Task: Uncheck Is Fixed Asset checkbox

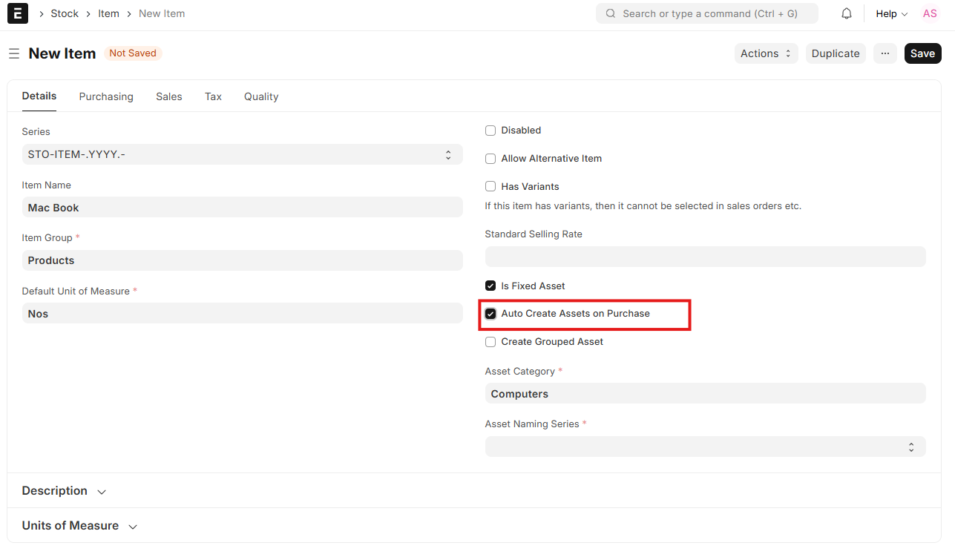Action: (490, 286)
